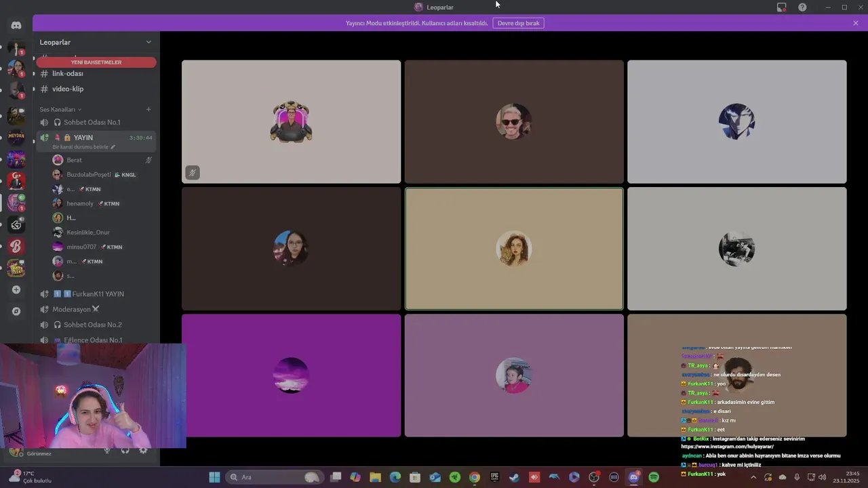Click the muted mic badge on first tile
This screenshot has height=488, width=868.
[192, 173]
